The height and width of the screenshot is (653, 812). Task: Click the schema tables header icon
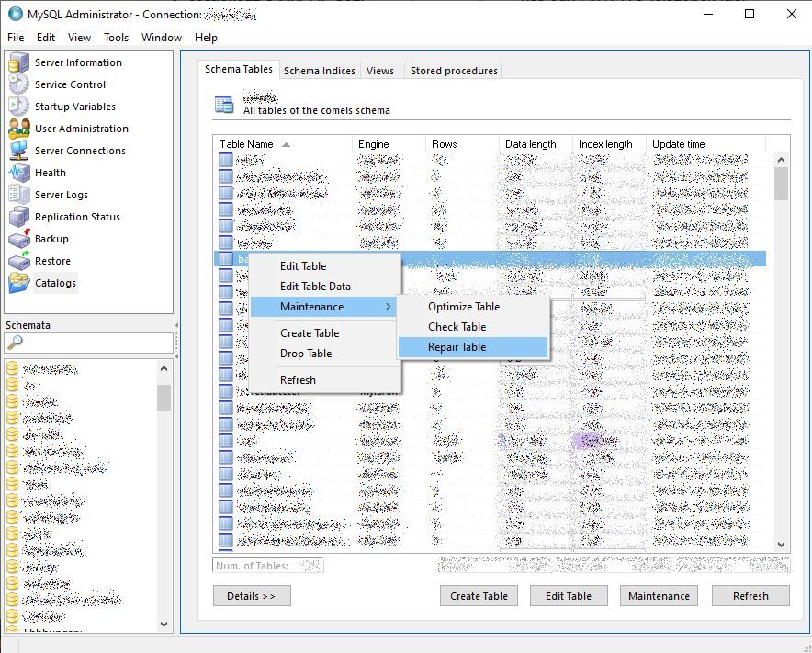224,104
